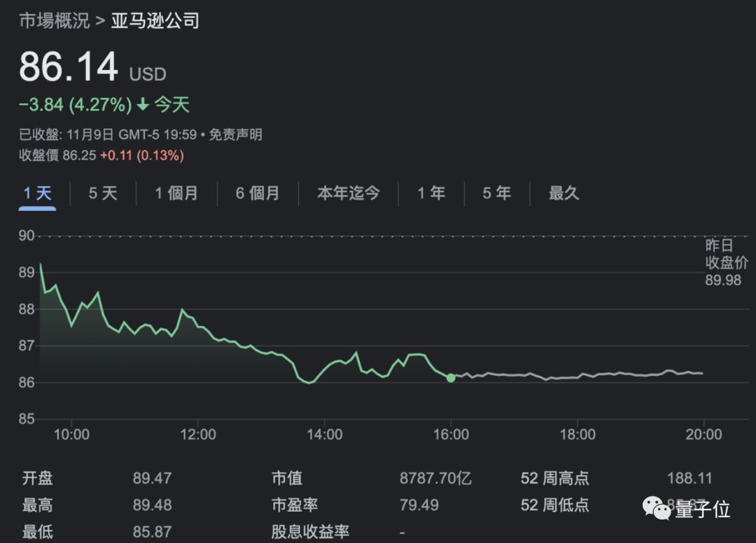The image size is (756, 543).
Task: Switch chart to 6 個月
Action: pyautogui.click(x=258, y=193)
